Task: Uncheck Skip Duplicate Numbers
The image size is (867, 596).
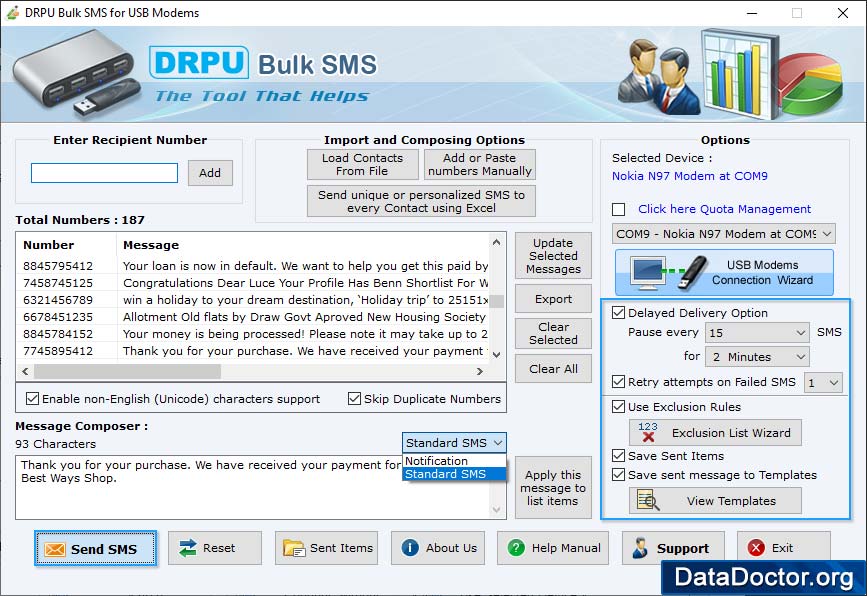Action: (x=354, y=399)
